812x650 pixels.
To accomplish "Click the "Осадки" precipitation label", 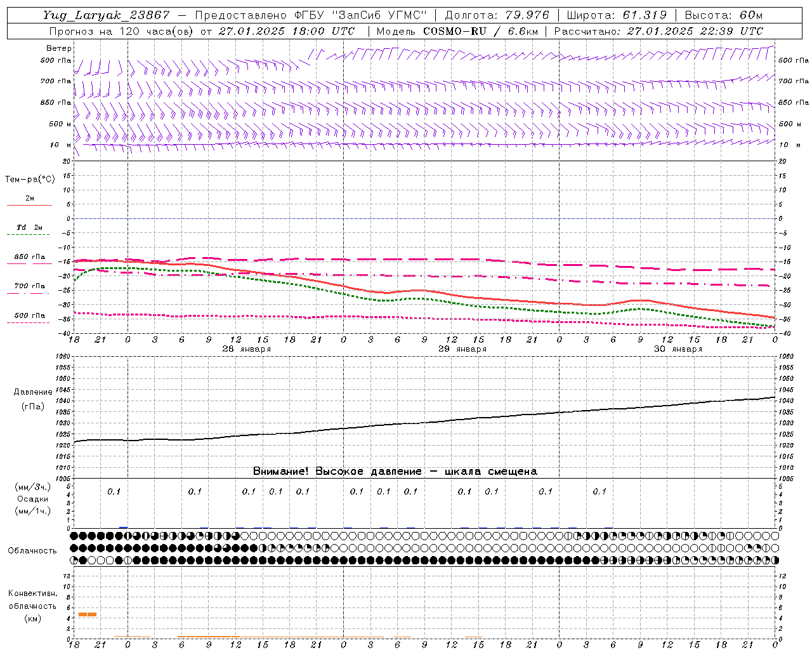I will tap(33, 499).
